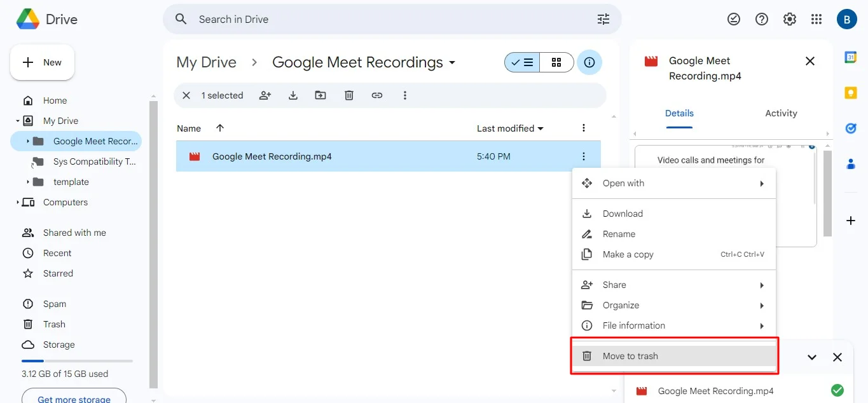Switch to the Activity tab
This screenshot has height=403, width=868.
[781, 113]
